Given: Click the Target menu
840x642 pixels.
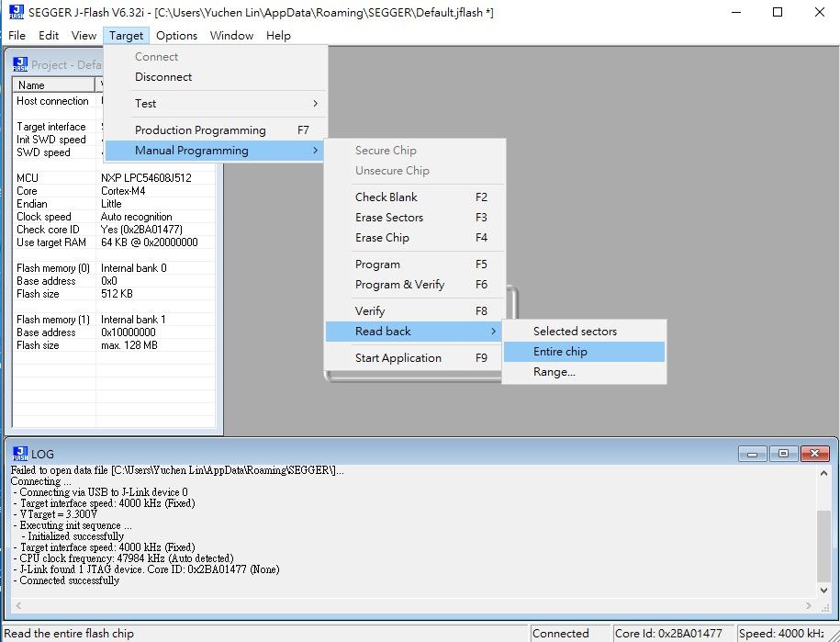Looking at the screenshot, I should 126,36.
